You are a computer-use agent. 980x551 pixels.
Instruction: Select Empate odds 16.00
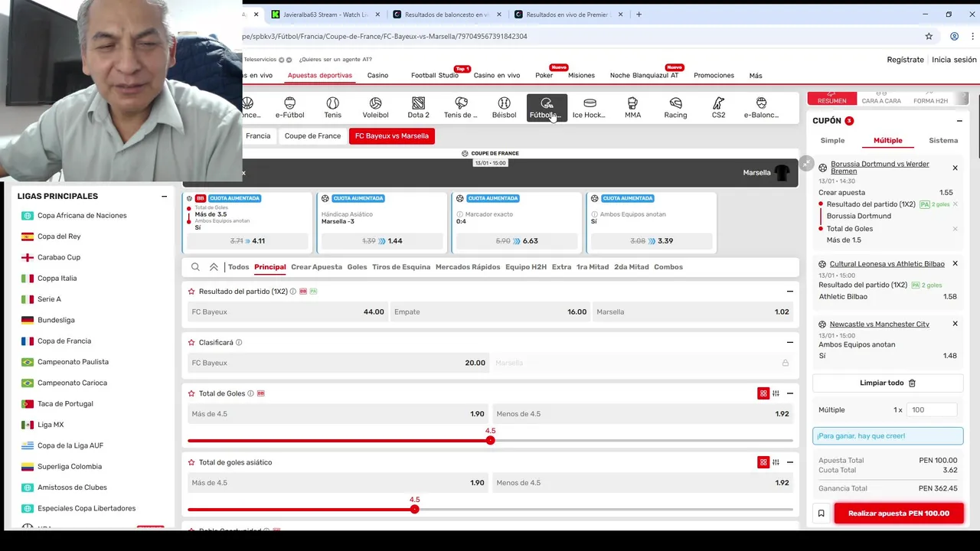click(490, 311)
